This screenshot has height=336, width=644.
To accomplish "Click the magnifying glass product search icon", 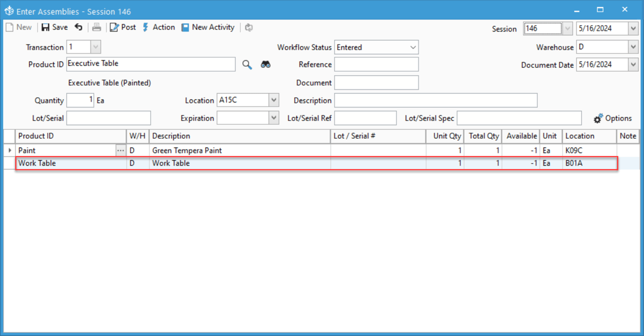I will pyautogui.click(x=247, y=65).
